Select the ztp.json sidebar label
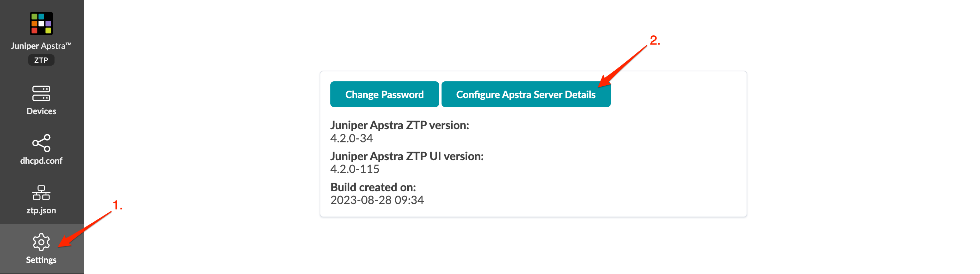The height and width of the screenshot is (274, 980). coord(41,210)
